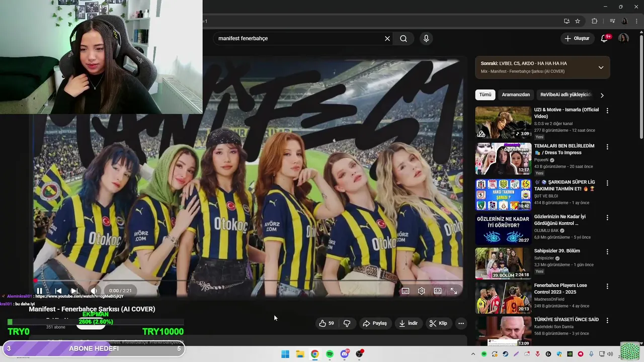Screen dimensions: 644x362
Task: Open ŞARKIDAN SÜPER LİG TAKIMINI thumbnail
Action: (x=503, y=195)
